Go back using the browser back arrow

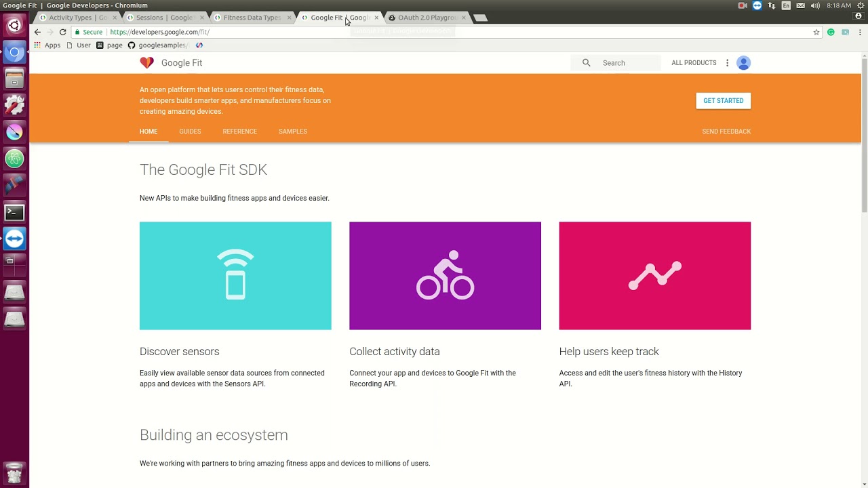click(x=37, y=32)
